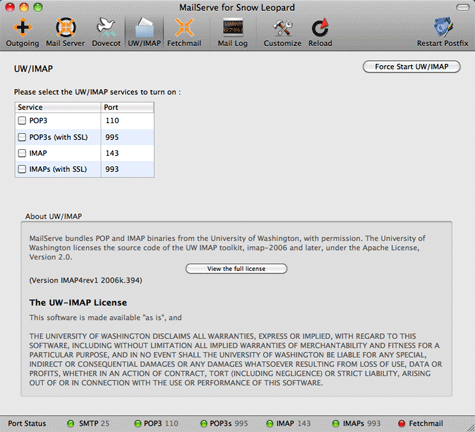
Task: Click the Service column header
Action: tap(58, 107)
